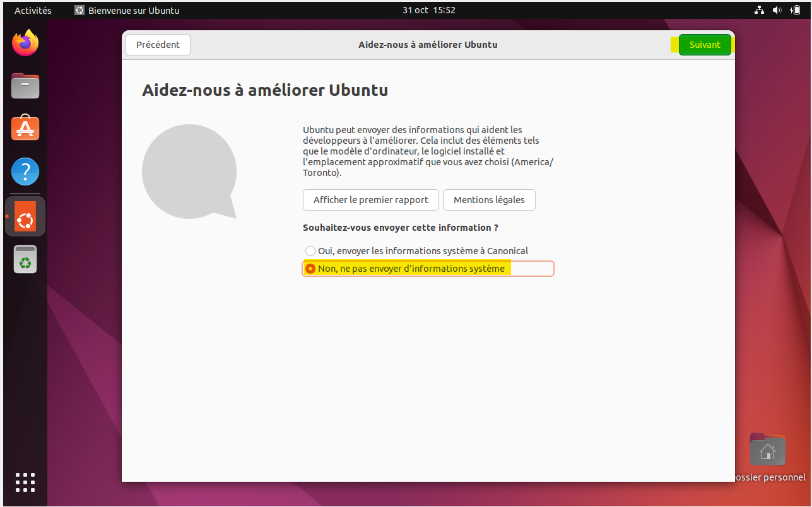Image resolution: width=812 pixels, height=507 pixels.
Task: Open the Mentions légales
Action: click(x=489, y=200)
